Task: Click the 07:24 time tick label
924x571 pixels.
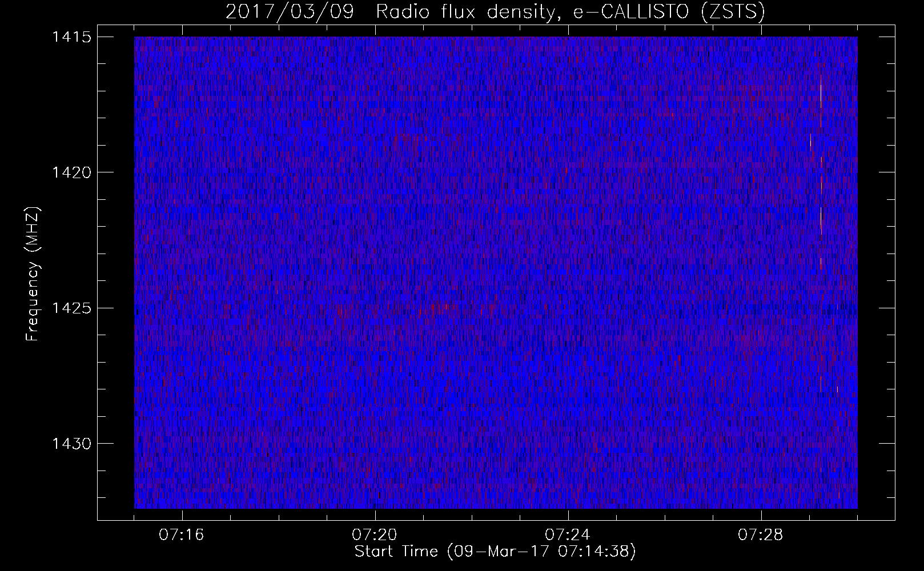Action: [x=568, y=535]
